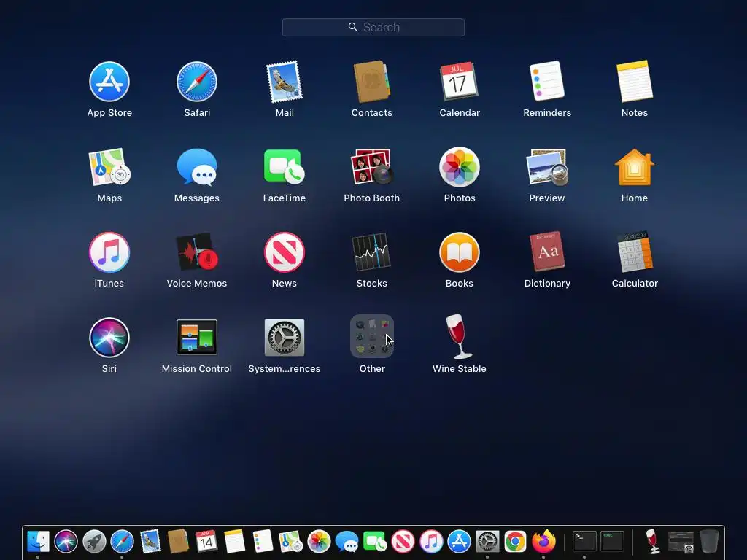Open Notes from the Launchpad grid
The width and height of the screenshot is (747, 560).
point(635,81)
